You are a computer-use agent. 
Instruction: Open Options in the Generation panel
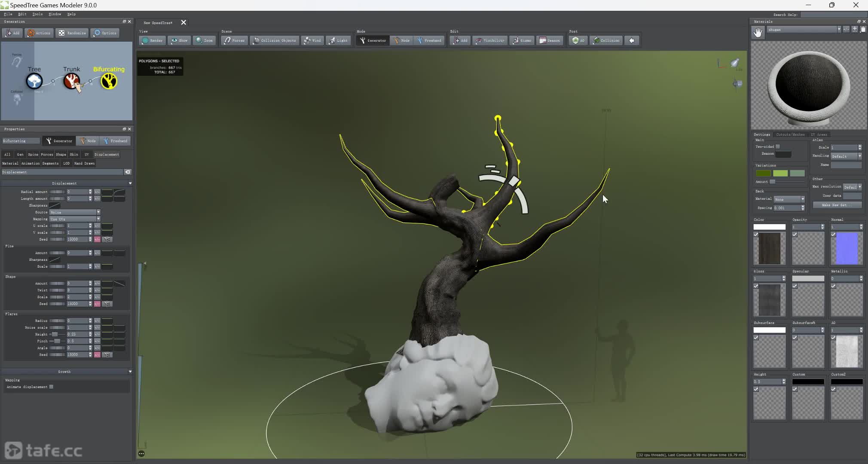click(x=105, y=33)
